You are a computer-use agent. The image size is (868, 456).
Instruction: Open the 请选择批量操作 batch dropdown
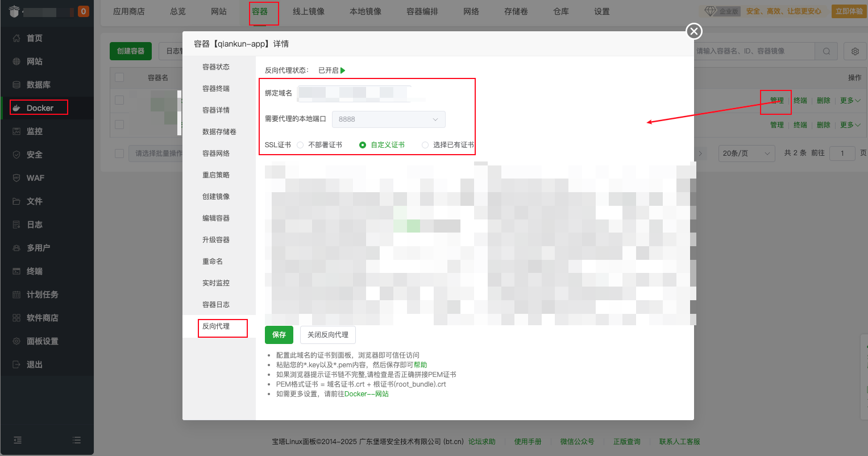[x=156, y=154]
